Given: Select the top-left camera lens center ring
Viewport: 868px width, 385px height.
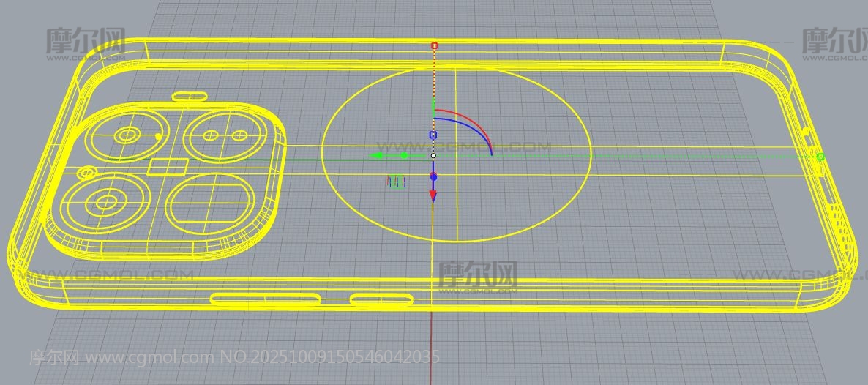Looking at the screenshot, I should pos(127,135).
